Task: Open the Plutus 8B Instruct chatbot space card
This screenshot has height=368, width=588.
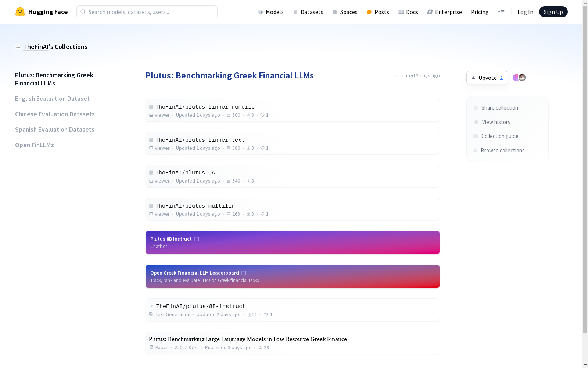Action: point(293,243)
